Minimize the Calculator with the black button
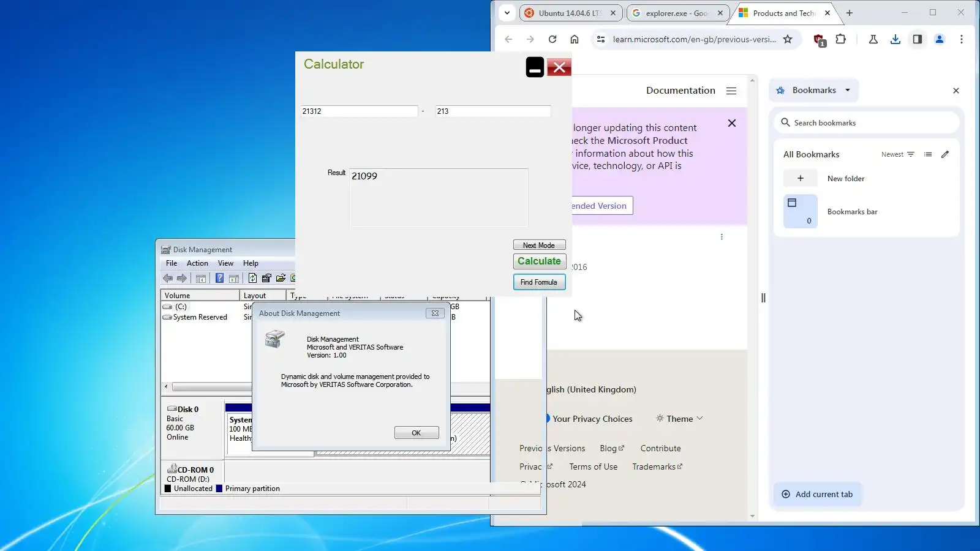 535,67
